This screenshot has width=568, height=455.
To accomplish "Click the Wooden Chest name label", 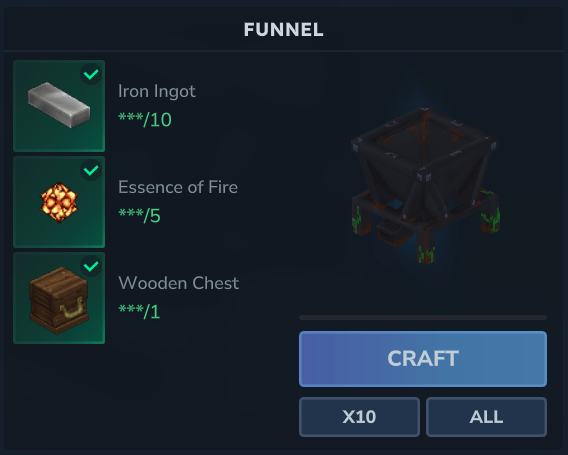I will pos(179,283).
